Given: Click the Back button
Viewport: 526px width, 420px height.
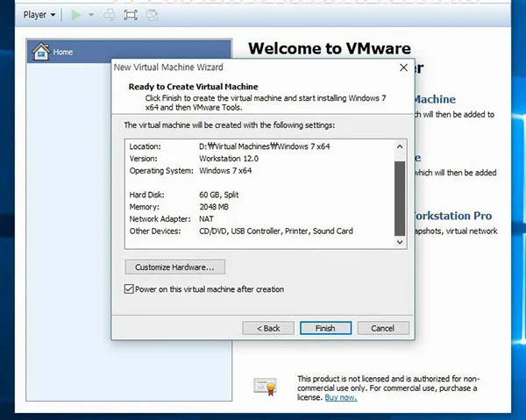Looking at the screenshot, I should point(268,328).
